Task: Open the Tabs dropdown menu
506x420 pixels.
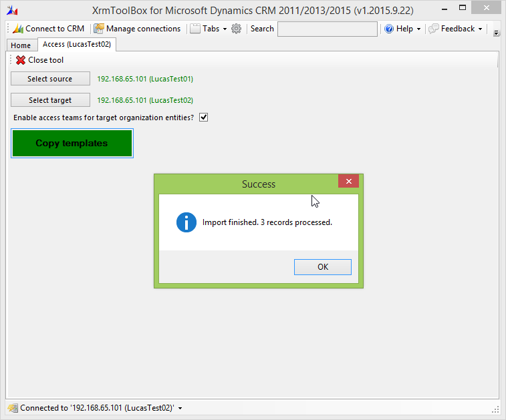Action: [209, 29]
